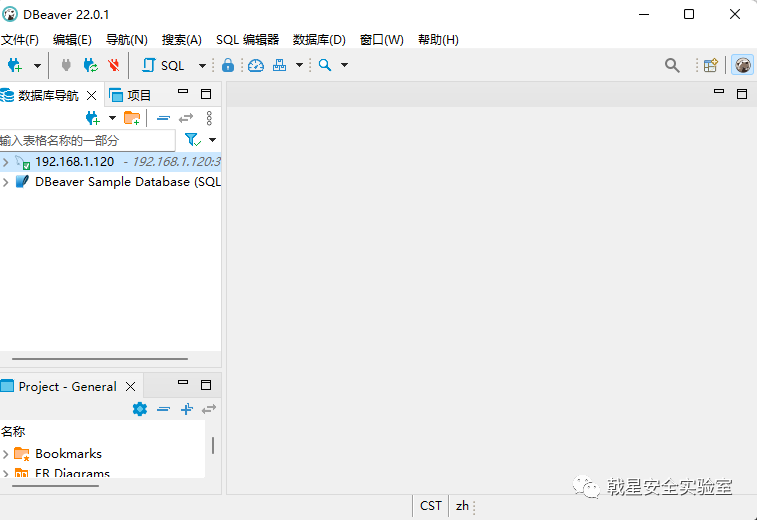The width and height of the screenshot is (757, 520).
Task: Open the 编辑(E) menu
Action: pyautogui.click(x=72, y=40)
